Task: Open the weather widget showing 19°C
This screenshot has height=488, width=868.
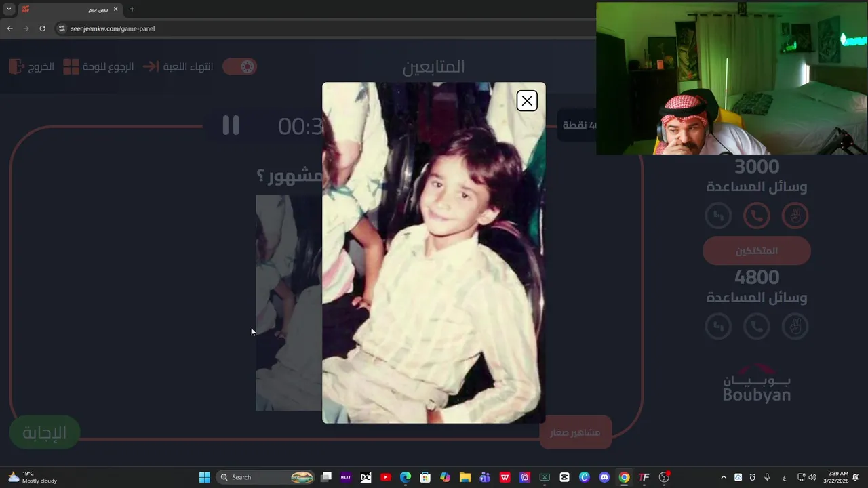Action: point(33,477)
